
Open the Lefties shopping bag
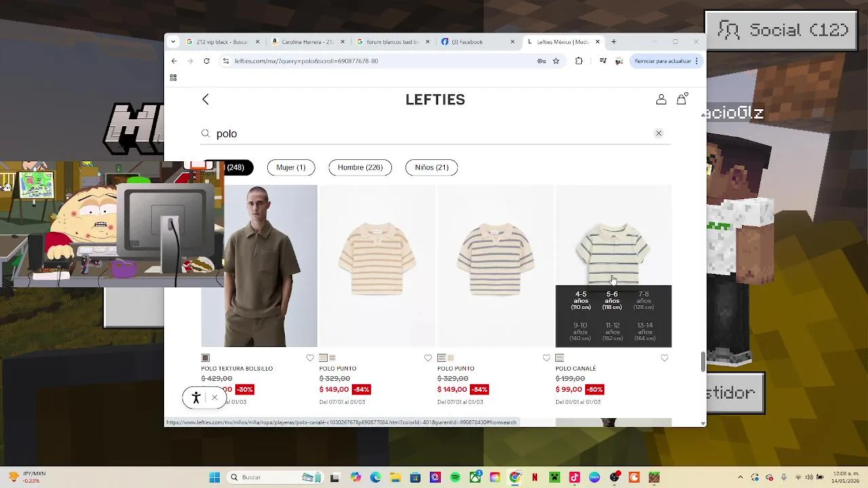tap(682, 100)
